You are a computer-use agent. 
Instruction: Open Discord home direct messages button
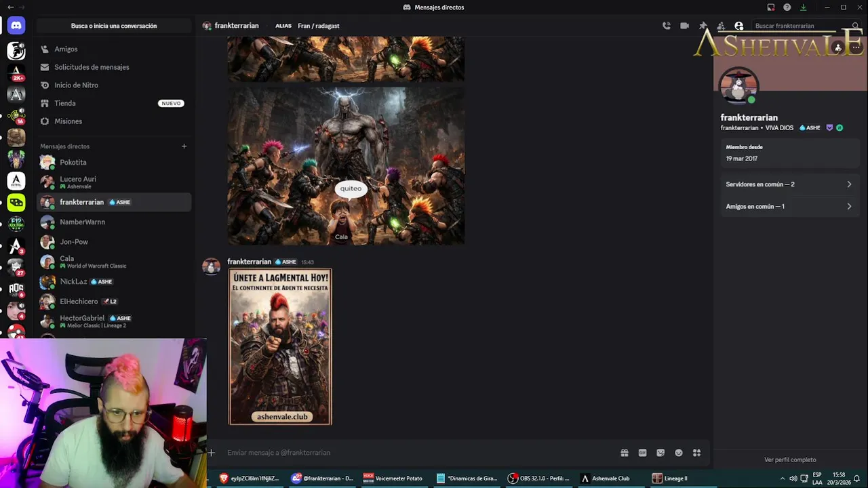click(x=16, y=26)
